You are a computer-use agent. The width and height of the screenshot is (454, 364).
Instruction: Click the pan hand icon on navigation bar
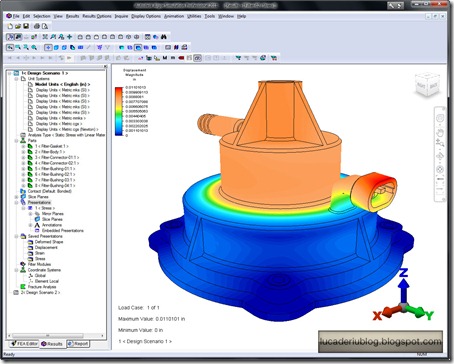click(440, 133)
